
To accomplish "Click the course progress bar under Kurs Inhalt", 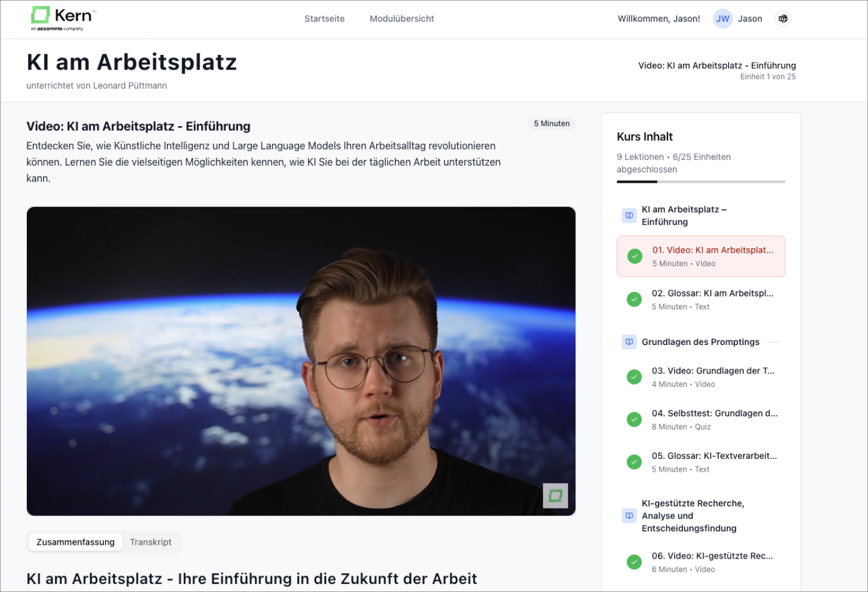I will click(700, 182).
